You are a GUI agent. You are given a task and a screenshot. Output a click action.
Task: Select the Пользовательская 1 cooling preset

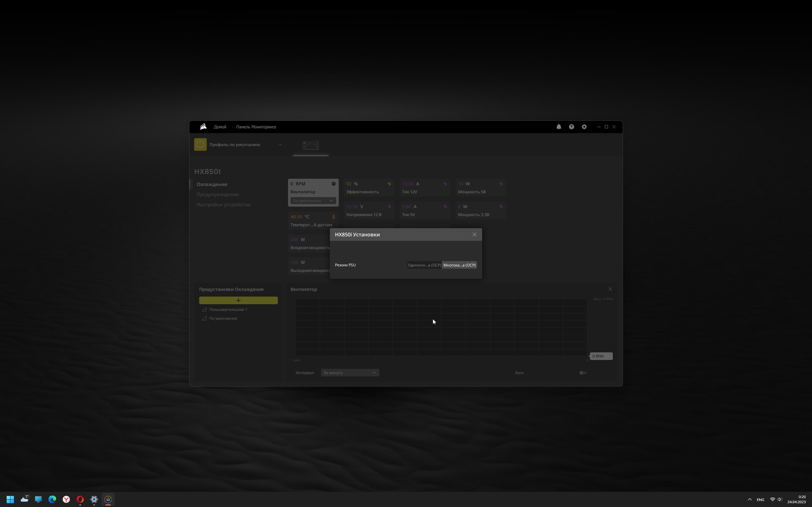228,310
